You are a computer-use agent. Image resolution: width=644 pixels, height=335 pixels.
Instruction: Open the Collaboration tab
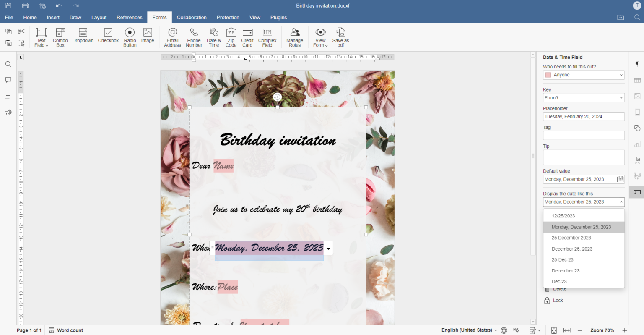point(192,17)
